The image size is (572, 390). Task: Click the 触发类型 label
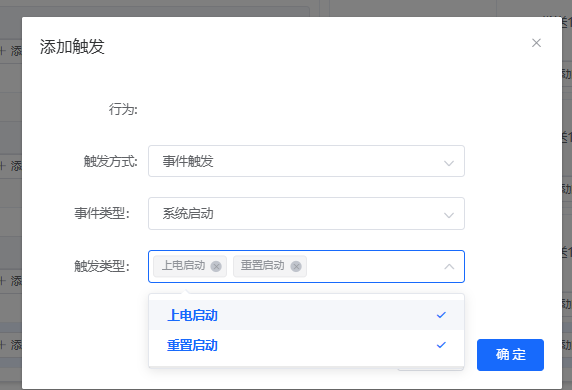point(102,266)
